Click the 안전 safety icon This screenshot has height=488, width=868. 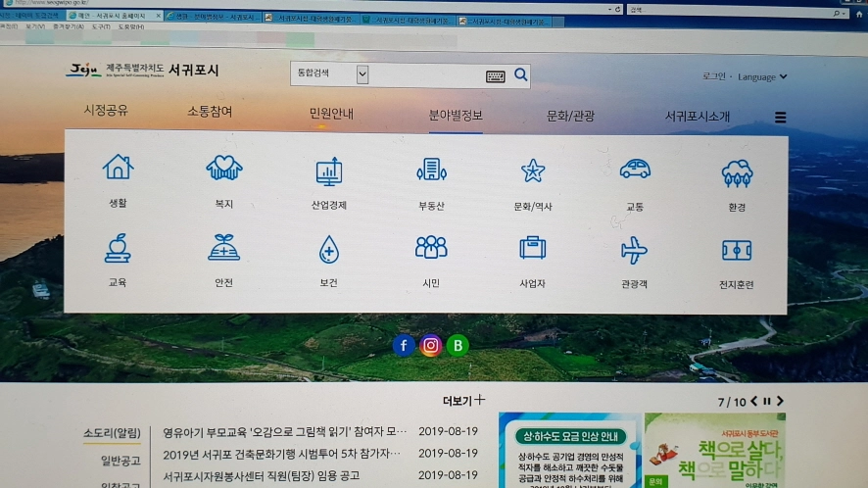tap(223, 247)
